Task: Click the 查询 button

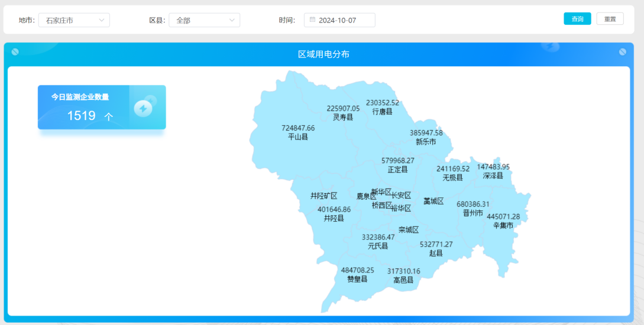Action: (x=577, y=19)
